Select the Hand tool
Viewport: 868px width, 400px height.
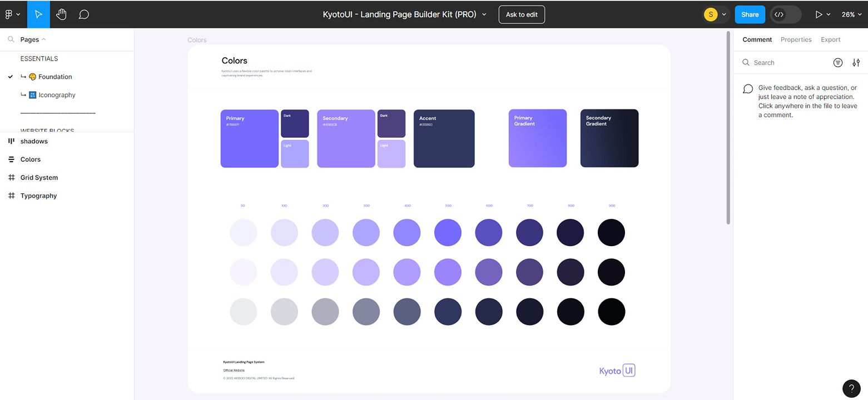[61, 14]
